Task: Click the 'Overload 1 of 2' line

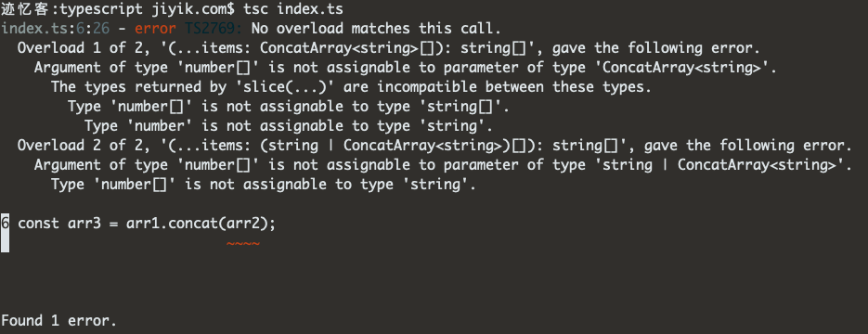Action: tap(389, 48)
